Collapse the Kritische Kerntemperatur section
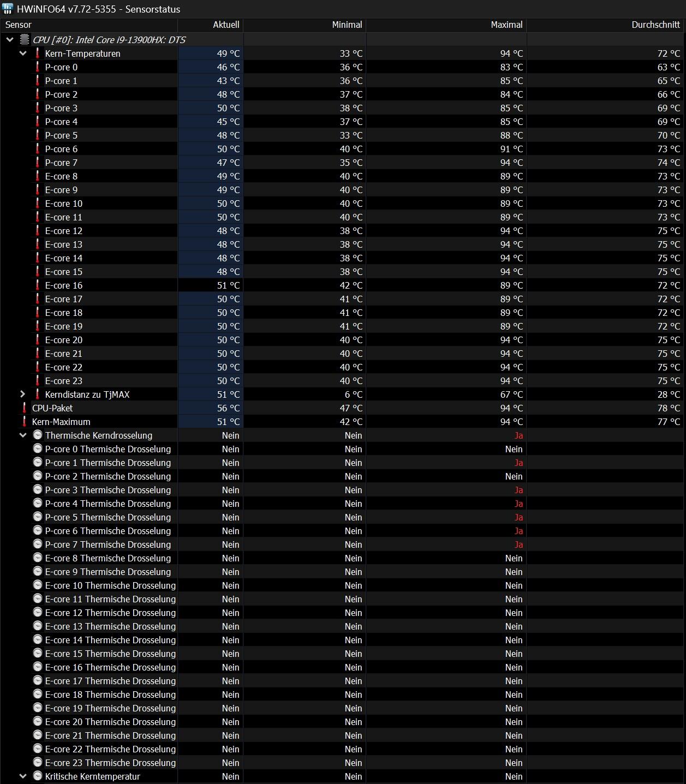The height and width of the screenshot is (784, 686). coord(23,776)
